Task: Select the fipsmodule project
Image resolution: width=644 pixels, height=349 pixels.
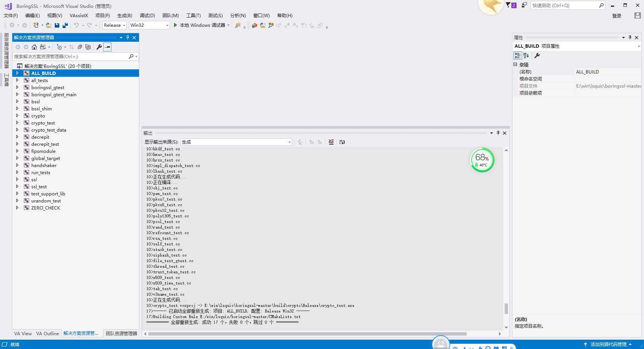Action: coord(43,151)
